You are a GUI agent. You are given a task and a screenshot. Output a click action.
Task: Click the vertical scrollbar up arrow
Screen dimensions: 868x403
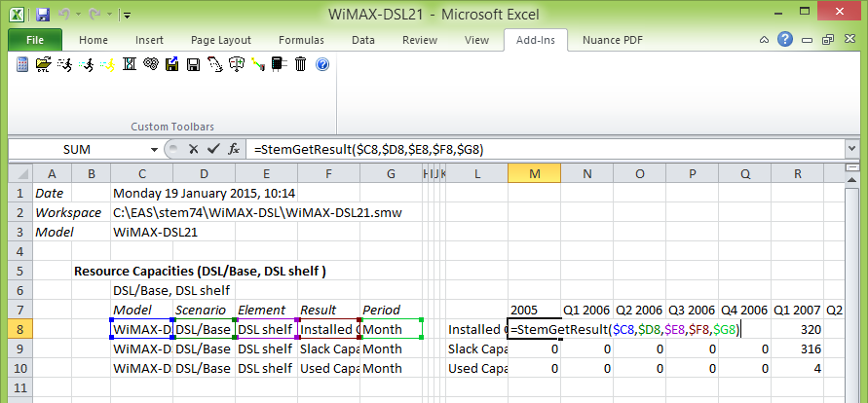852,180
